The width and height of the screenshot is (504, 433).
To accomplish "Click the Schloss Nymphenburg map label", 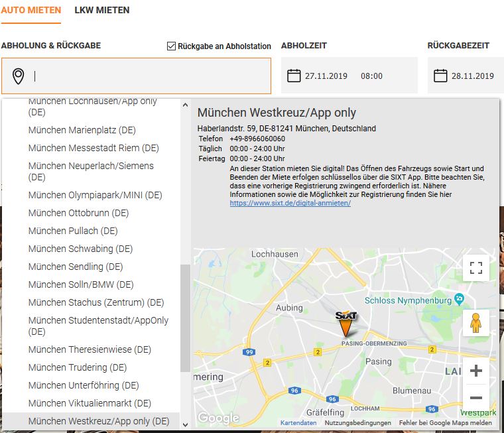I will (x=408, y=300).
